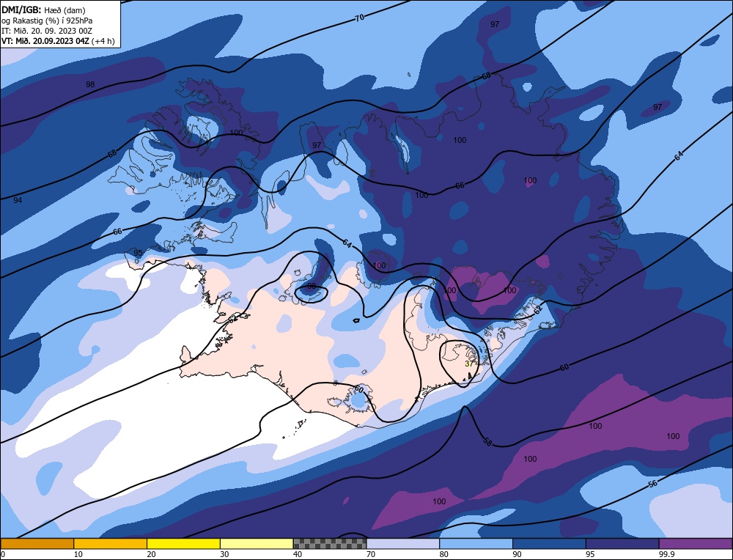Click the yellow '37' humidity value on map

click(x=469, y=364)
